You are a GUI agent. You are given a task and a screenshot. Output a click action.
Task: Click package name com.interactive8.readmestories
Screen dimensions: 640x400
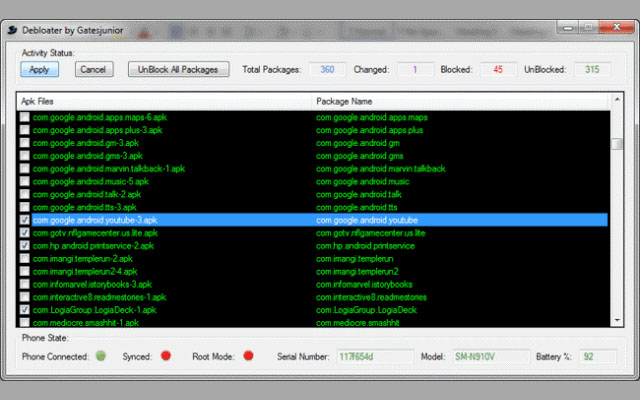pyautogui.click(x=371, y=297)
